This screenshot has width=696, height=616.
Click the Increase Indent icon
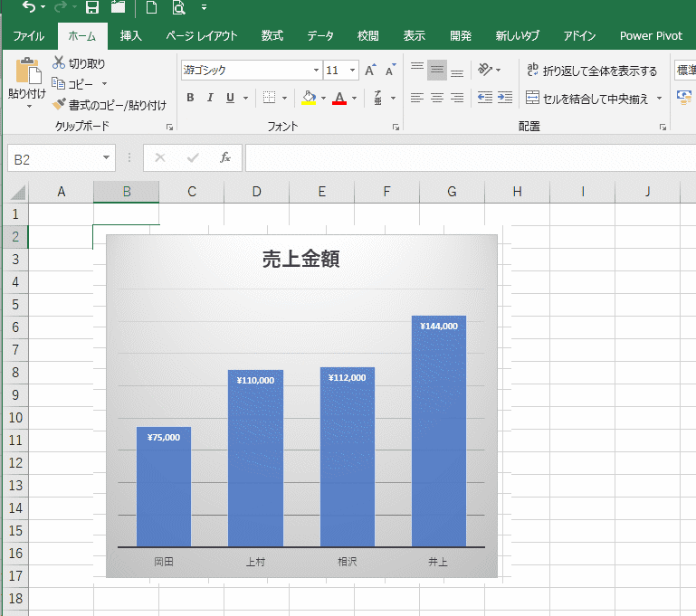tap(505, 98)
